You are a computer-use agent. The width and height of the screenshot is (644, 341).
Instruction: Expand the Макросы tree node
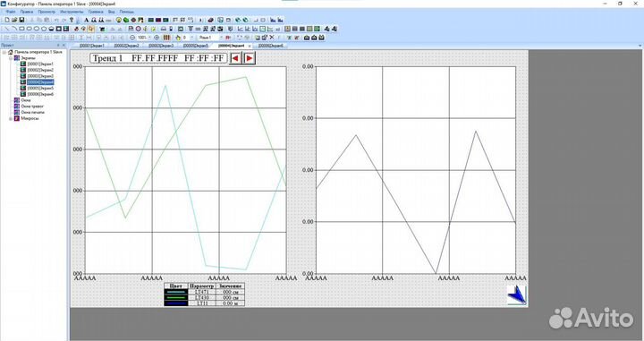11,118
